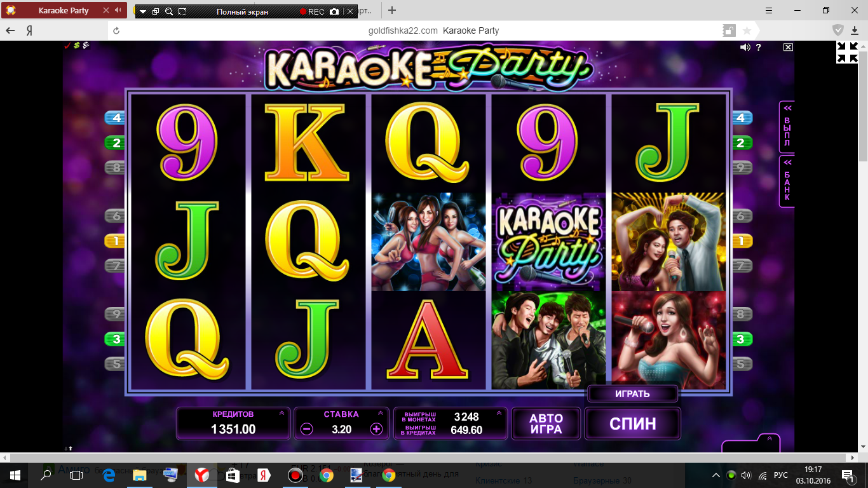The width and height of the screenshot is (868, 488).
Task: Open Yandex home via the Я icon
Action: click(29, 30)
